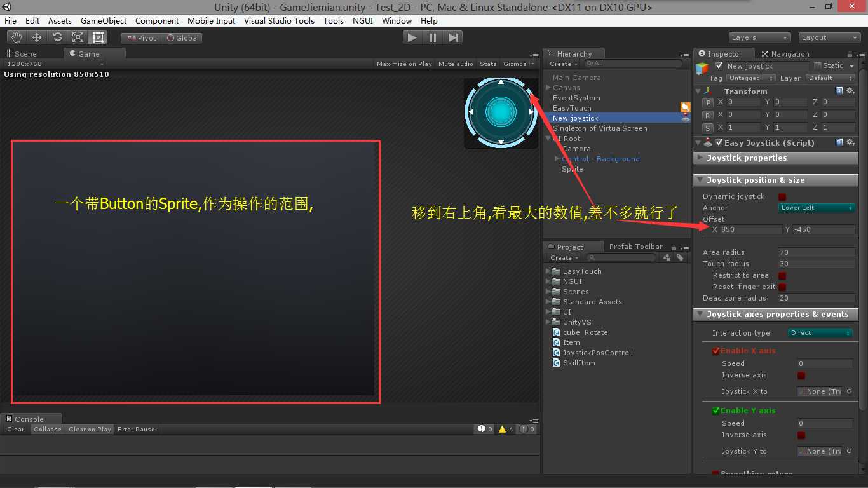This screenshot has width=868, height=488.
Task: Expand the EasyTouch folder
Action: [548, 271]
